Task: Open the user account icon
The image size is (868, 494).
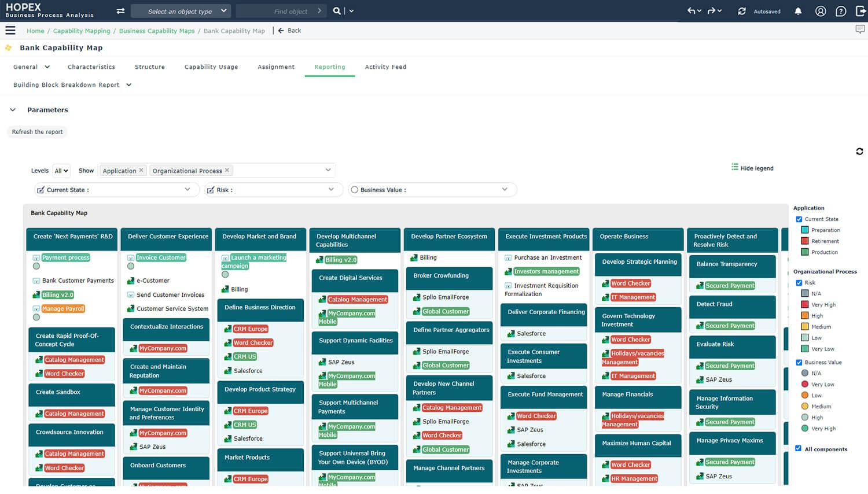Action: click(821, 11)
